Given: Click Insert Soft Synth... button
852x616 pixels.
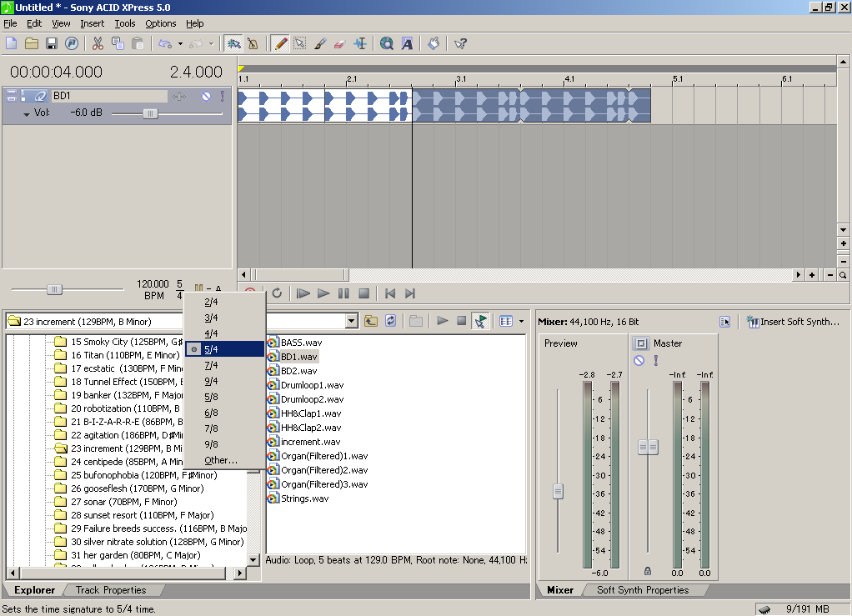Looking at the screenshot, I should point(794,322).
